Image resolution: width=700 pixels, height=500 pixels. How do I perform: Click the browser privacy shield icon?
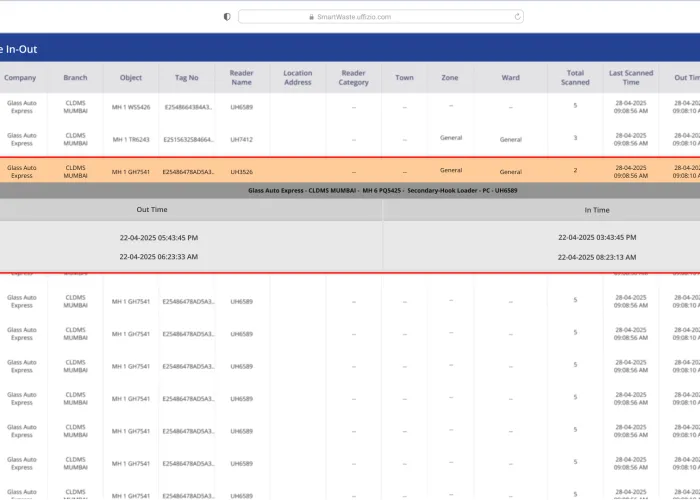(227, 17)
